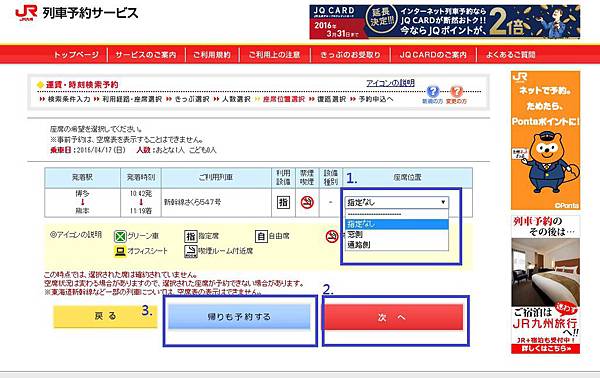Screen dimensions: 600x378
Task: Click the yellow 戻る button
Action: coord(105,316)
